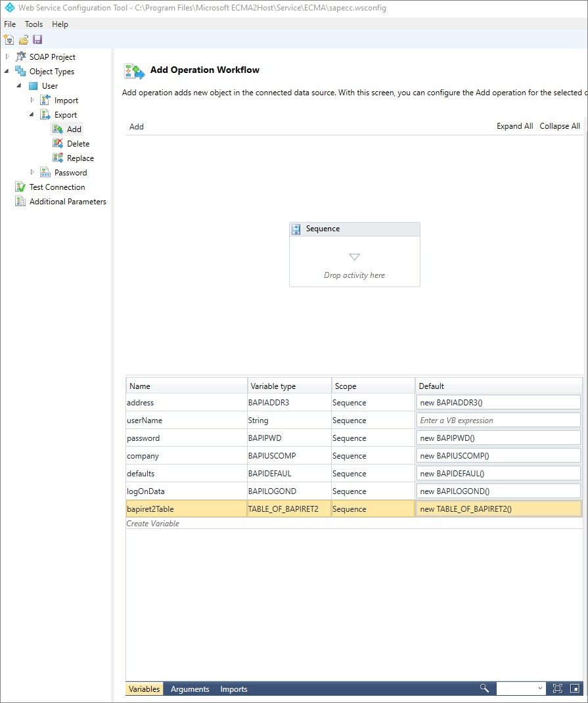Expand the Password node arrow
Image resolution: width=588 pixels, height=703 pixels.
coord(32,173)
